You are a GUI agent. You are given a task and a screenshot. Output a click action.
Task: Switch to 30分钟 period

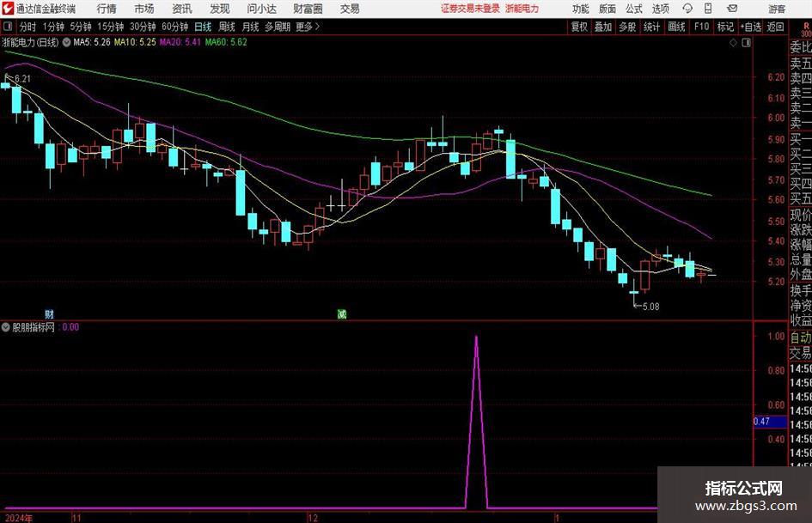tap(143, 27)
